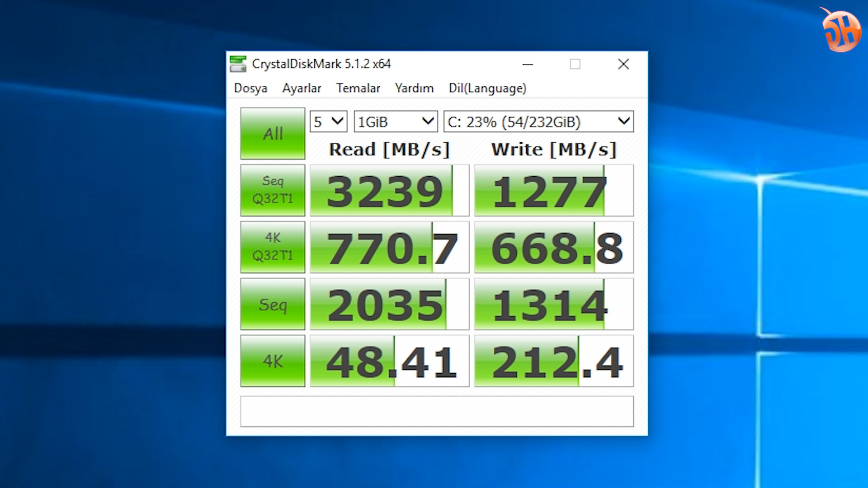Run the Seq Q32T1 test
Viewport: 868px width, 488px height.
273,190
